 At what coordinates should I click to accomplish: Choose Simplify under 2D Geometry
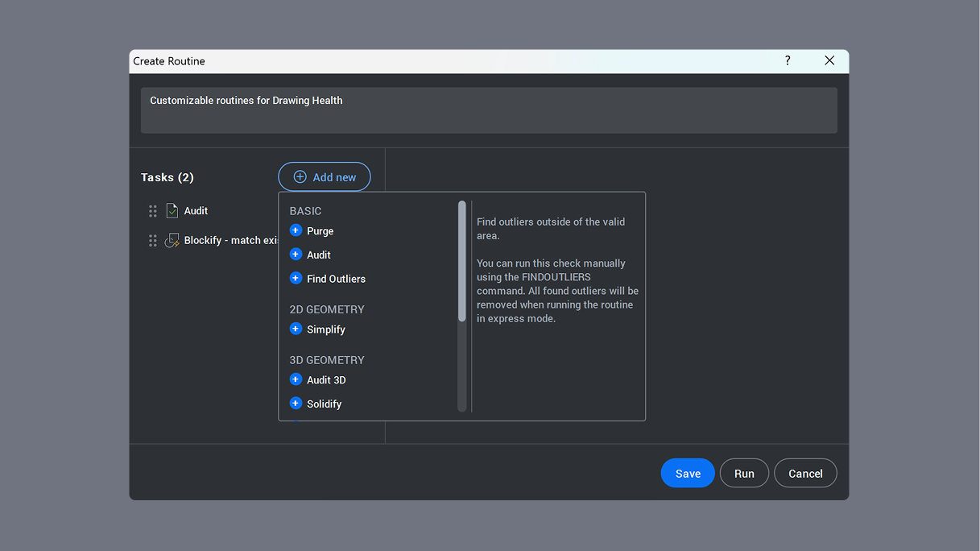[x=326, y=329]
